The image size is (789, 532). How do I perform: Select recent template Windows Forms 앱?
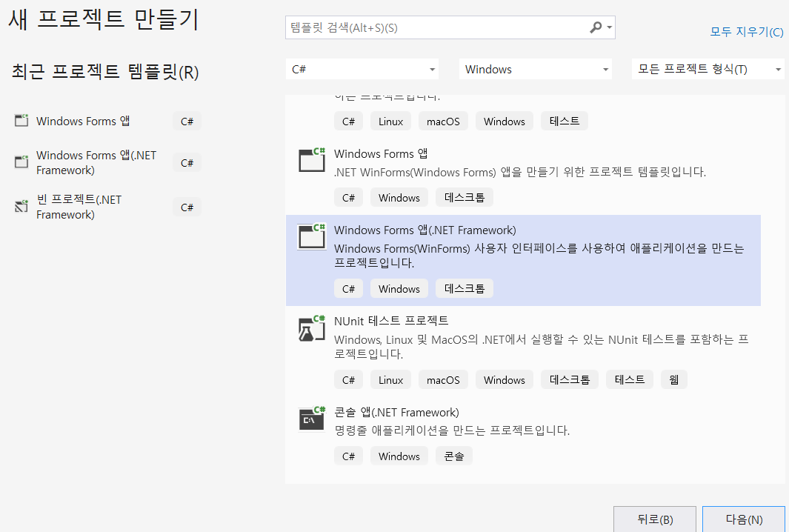coord(83,122)
